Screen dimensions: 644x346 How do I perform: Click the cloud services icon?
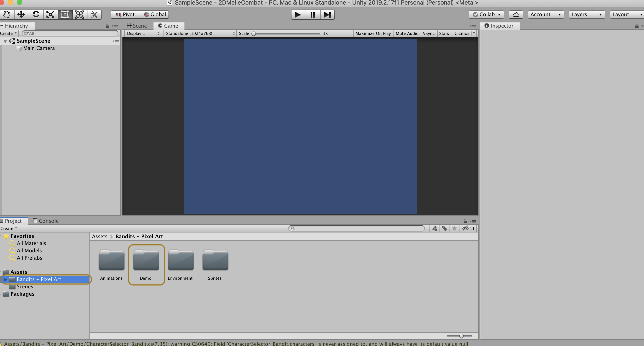(516, 15)
